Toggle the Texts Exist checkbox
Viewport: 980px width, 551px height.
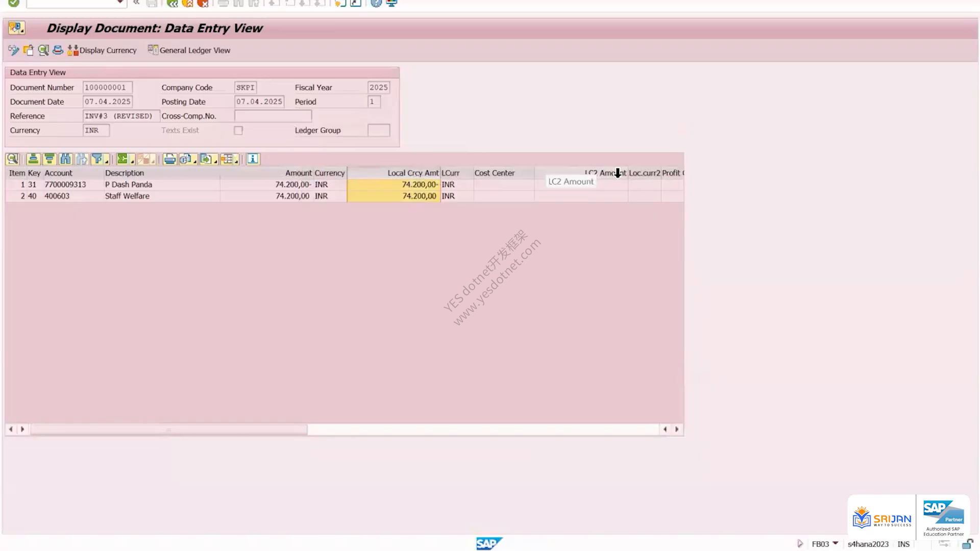238,131
